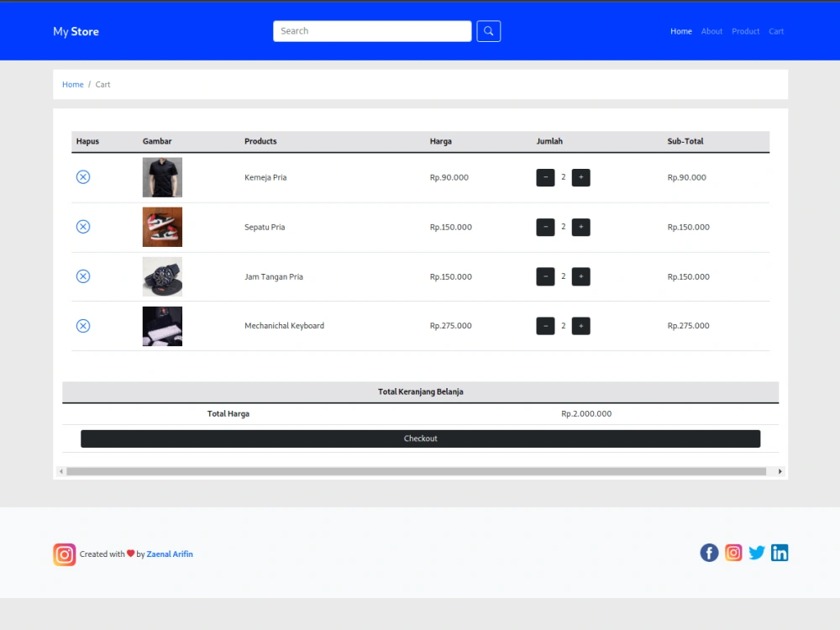Select the Sepatu Pria product name
840x630 pixels.
(x=265, y=227)
